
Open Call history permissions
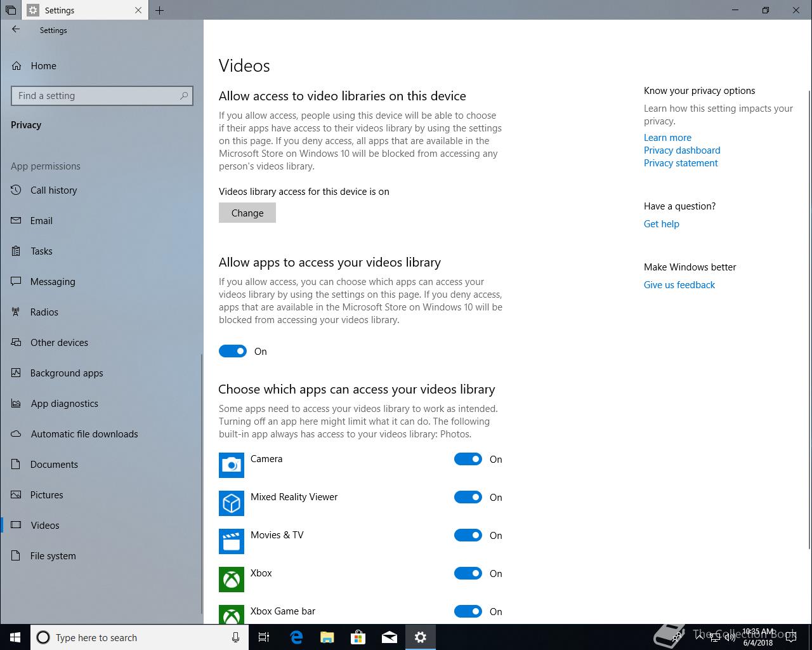(101, 190)
